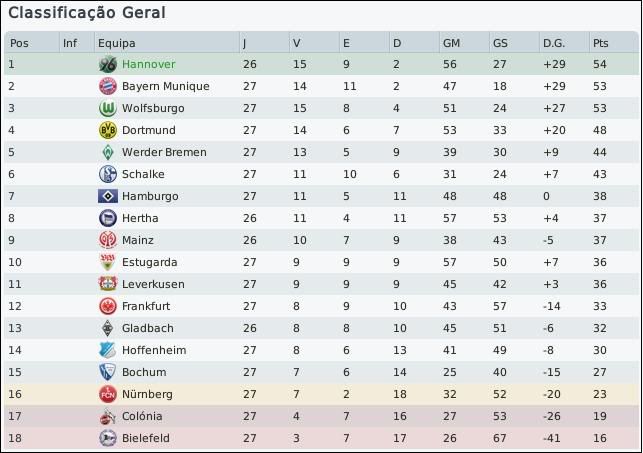Select the Bielefeld row team name
Image resolution: width=643 pixels, height=453 pixels.
point(146,438)
